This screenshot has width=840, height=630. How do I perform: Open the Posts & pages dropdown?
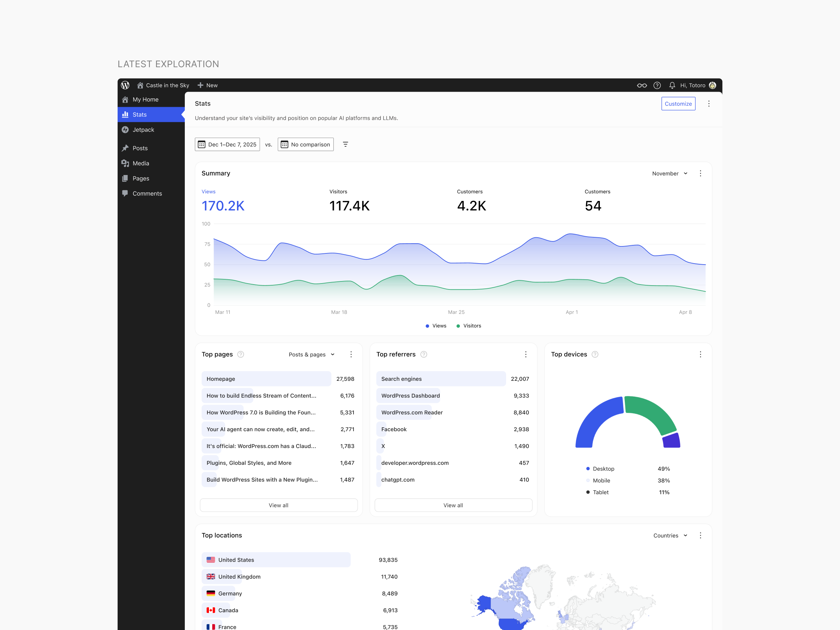[311, 354]
